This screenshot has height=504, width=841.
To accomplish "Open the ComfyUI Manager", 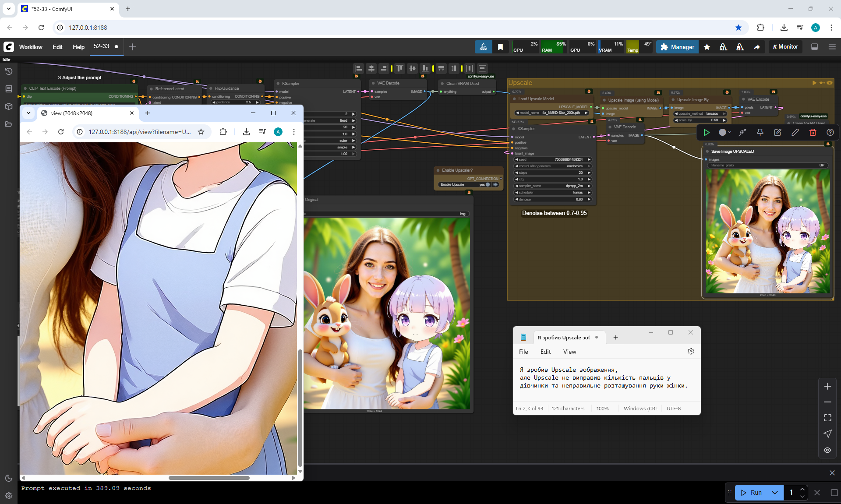I will pyautogui.click(x=677, y=47).
